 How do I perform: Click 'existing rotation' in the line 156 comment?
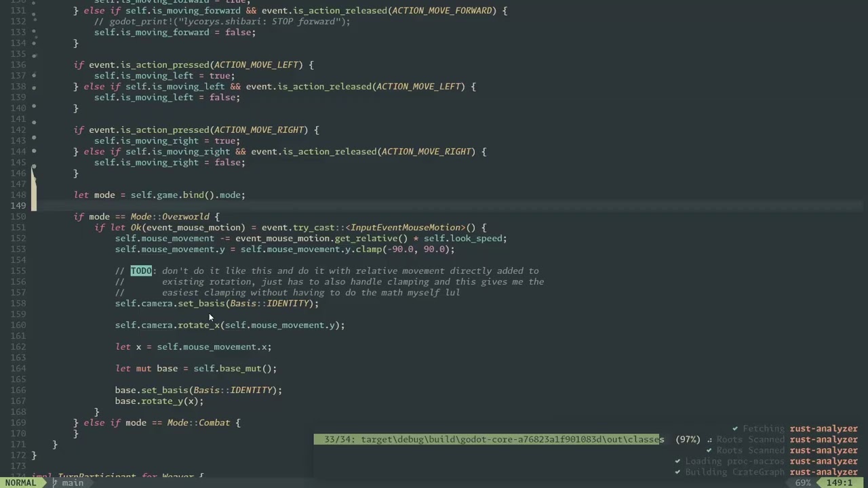pyautogui.click(x=206, y=281)
